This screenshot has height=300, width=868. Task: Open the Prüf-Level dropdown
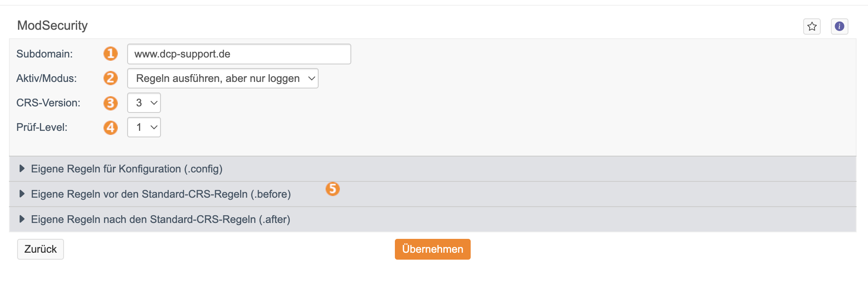(x=144, y=127)
